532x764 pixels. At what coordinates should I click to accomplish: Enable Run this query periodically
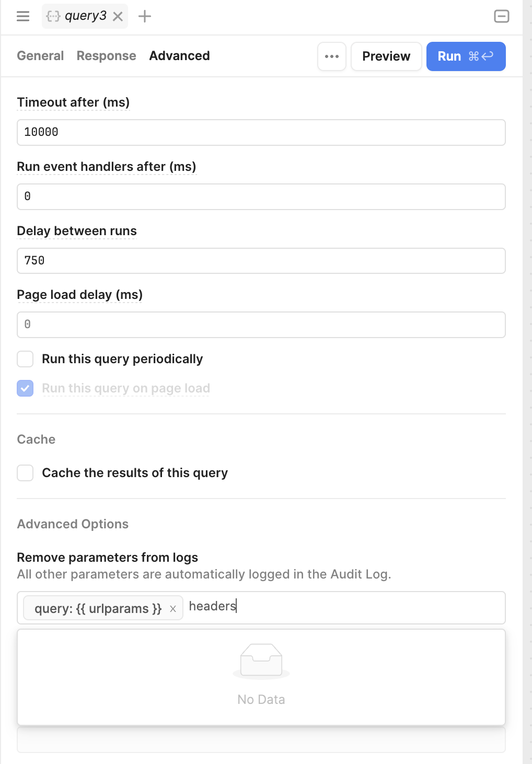25,359
